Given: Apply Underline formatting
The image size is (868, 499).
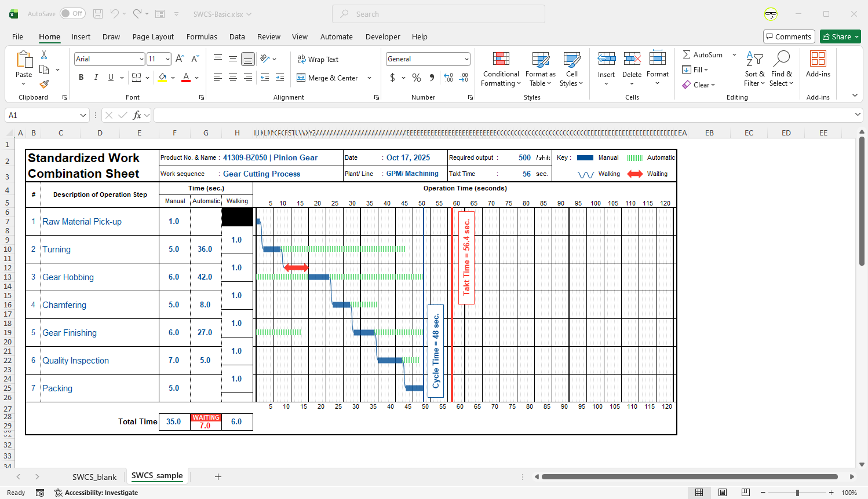Looking at the screenshot, I should click(x=111, y=78).
